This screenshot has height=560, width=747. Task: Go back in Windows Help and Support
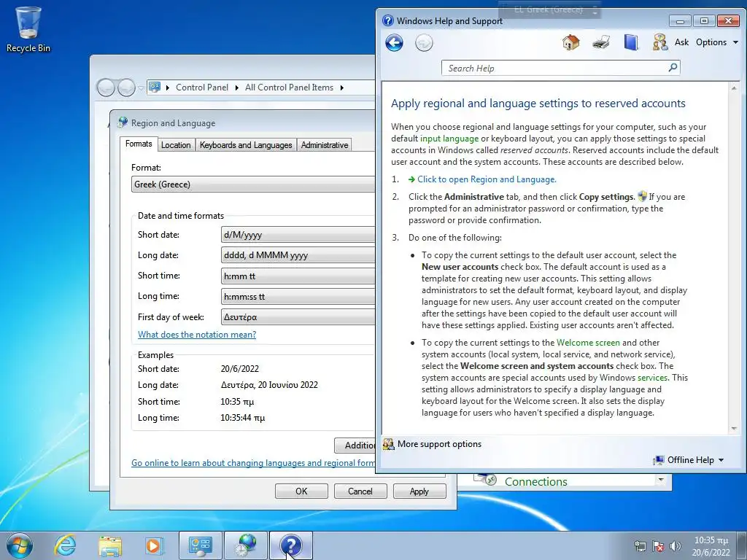point(394,43)
